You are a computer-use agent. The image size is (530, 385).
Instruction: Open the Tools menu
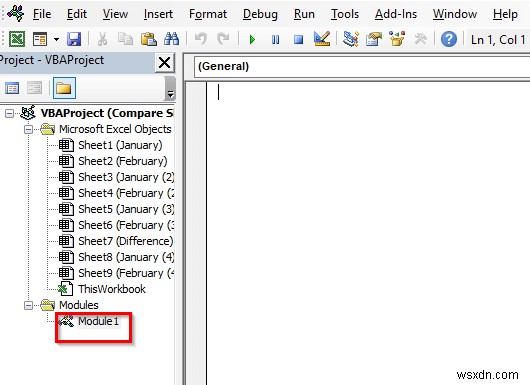pos(345,14)
